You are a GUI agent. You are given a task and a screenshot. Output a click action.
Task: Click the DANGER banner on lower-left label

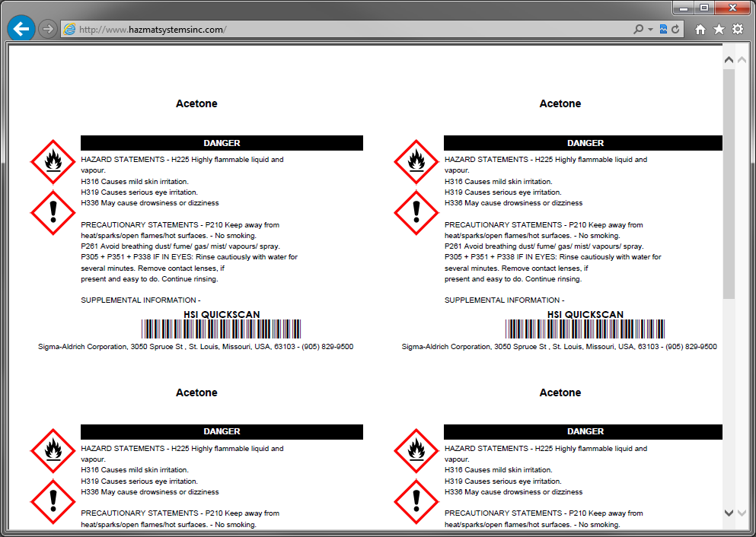pyautogui.click(x=222, y=431)
